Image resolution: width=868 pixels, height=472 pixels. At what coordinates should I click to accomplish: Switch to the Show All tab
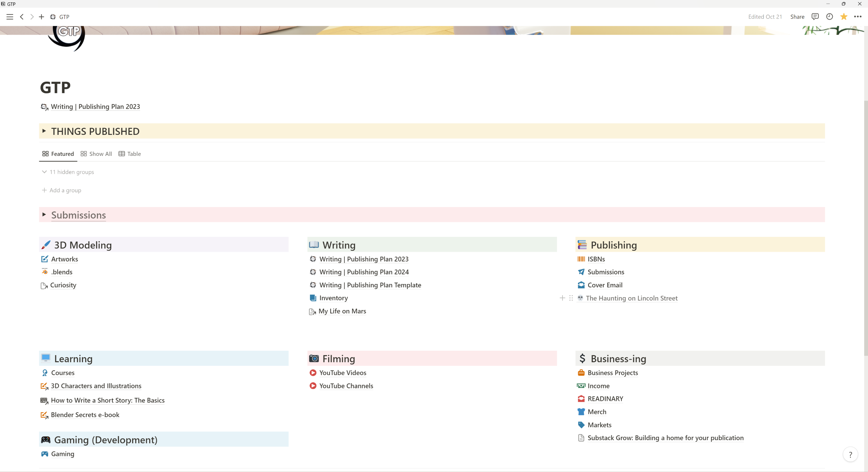[x=96, y=154]
